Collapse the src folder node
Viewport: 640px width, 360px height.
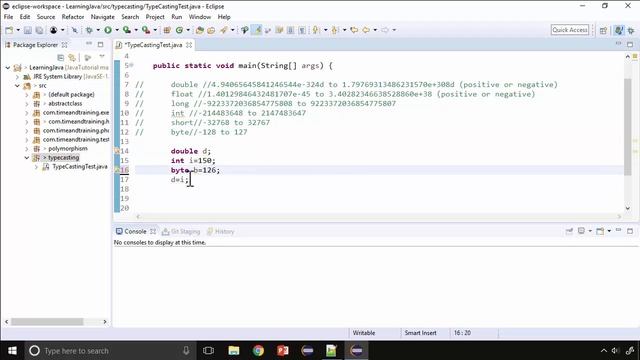click(17, 86)
